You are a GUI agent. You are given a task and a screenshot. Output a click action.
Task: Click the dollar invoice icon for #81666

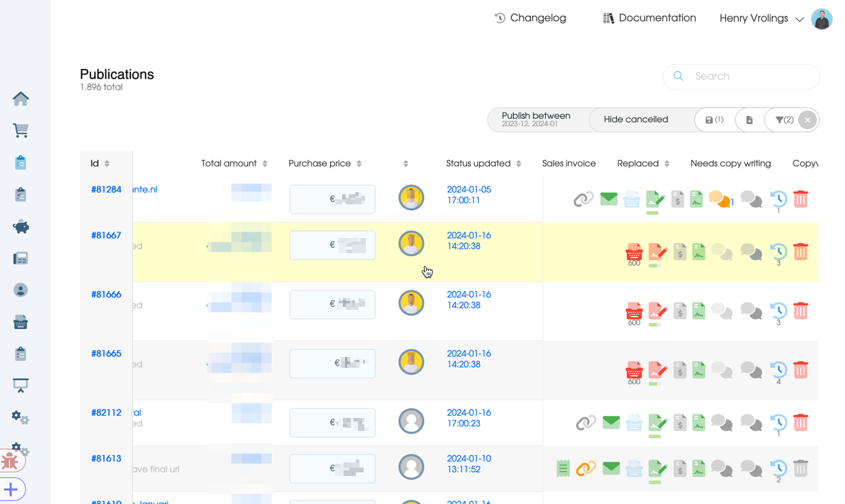click(x=680, y=310)
